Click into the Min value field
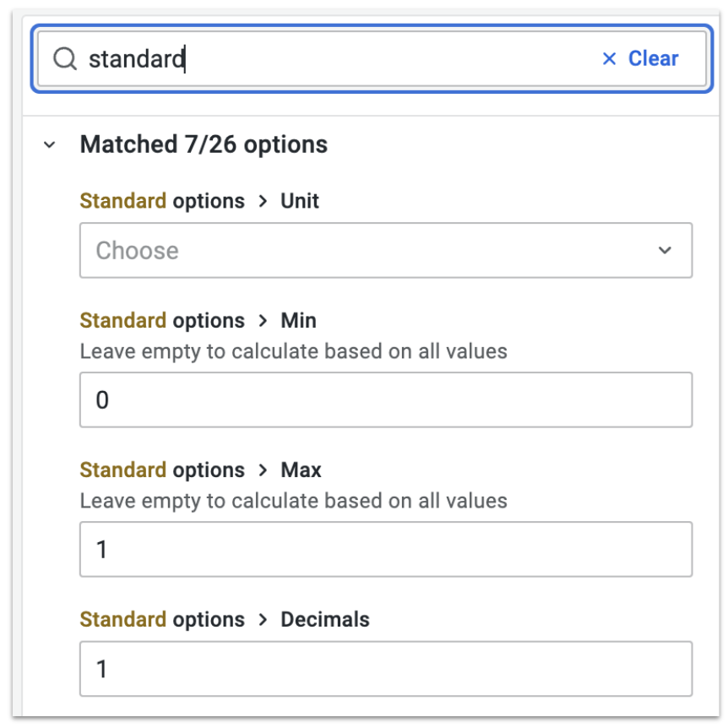 [x=386, y=399]
